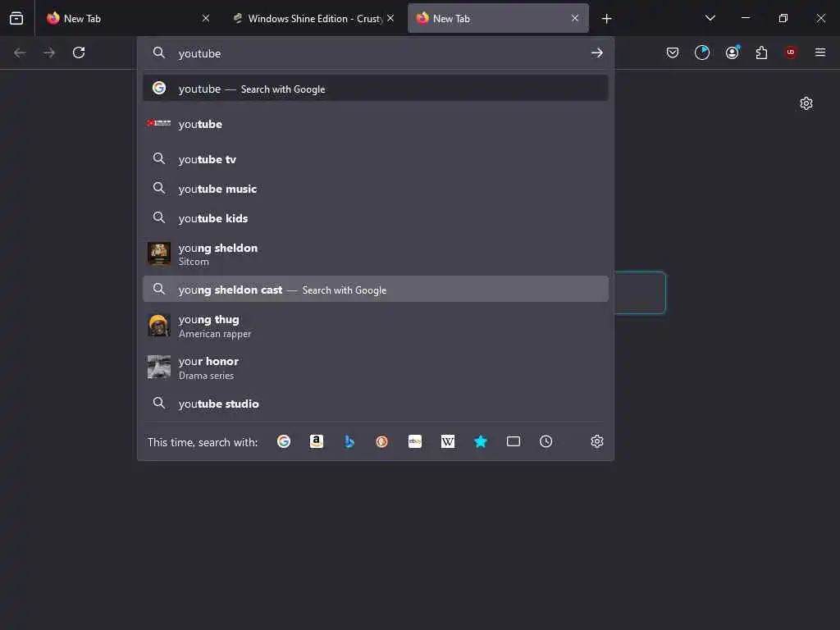
Task: Search in open Tabs icon
Action: coord(514,441)
